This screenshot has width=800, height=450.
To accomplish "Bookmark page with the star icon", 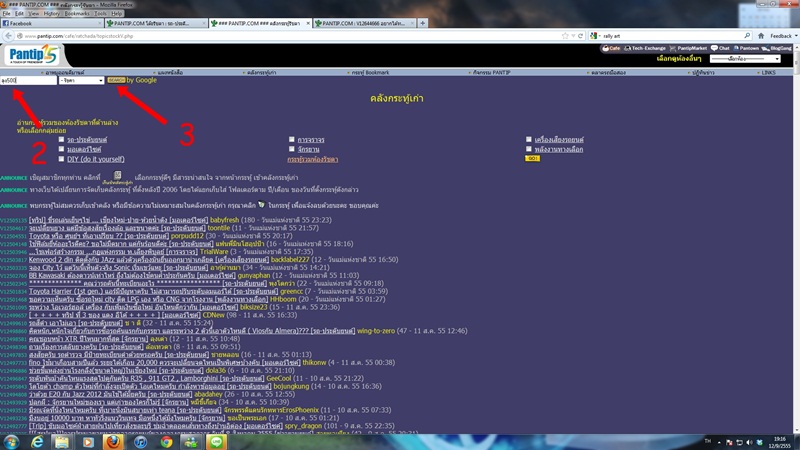I will pyautogui.click(x=565, y=36).
